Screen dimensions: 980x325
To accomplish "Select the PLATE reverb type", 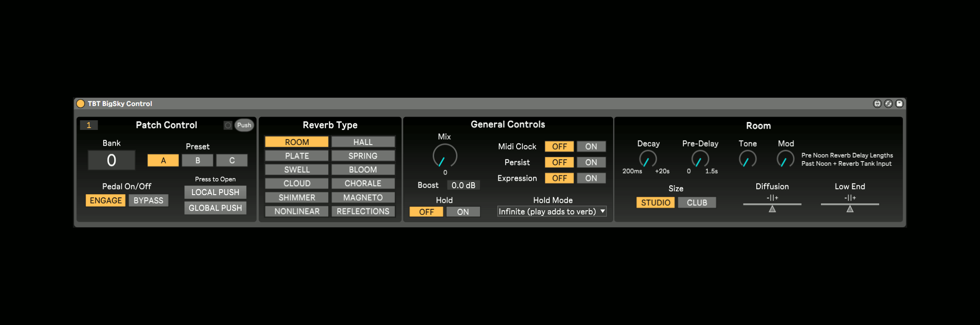I will pyautogui.click(x=297, y=156).
